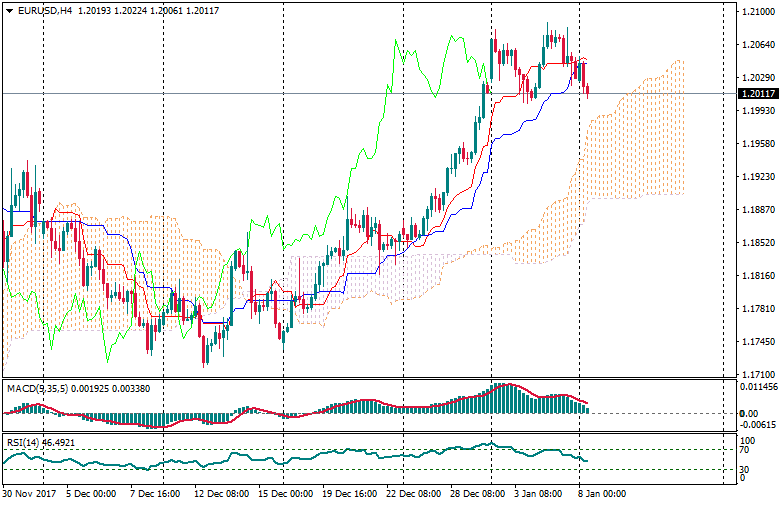This screenshot has height=505, width=779.
Task: Click the current price tag 1.20117
Action: click(x=757, y=94)
